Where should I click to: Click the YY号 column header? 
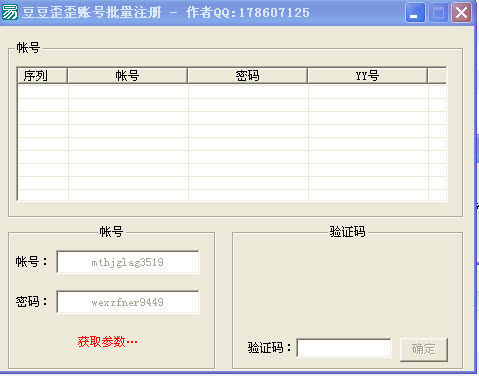point(368,76)
